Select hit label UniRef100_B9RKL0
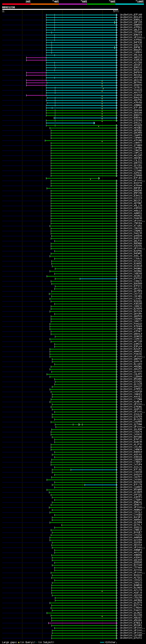Screen dimensions: 146x644 coord(131,20)
